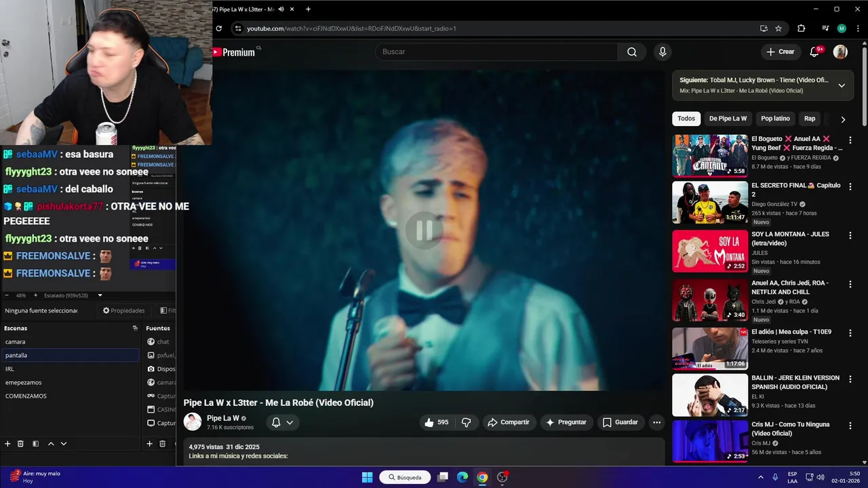Select the Rap filter chip

tap(810, 119)
